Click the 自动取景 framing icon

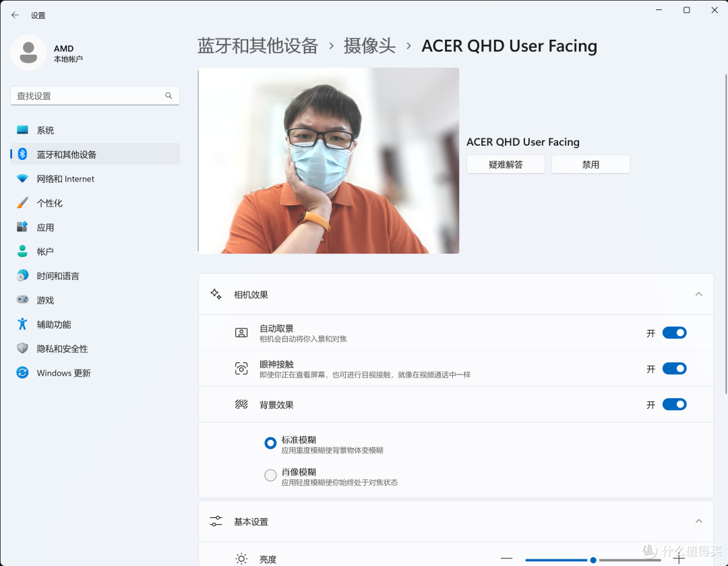coord(241,333)
